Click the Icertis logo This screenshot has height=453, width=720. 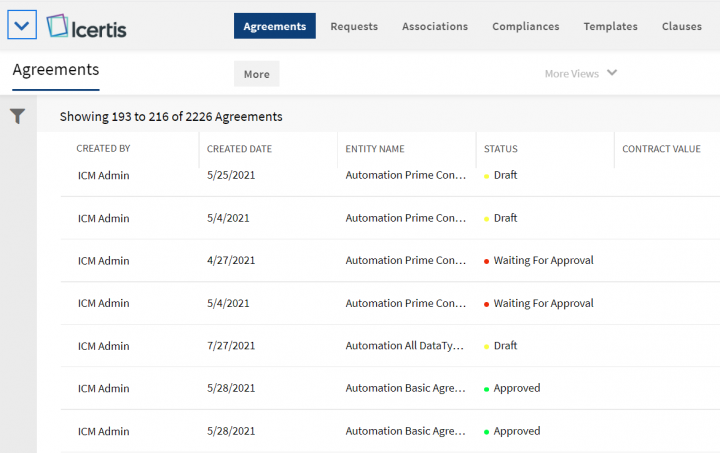pyautogui.click(x=86, y=26)
